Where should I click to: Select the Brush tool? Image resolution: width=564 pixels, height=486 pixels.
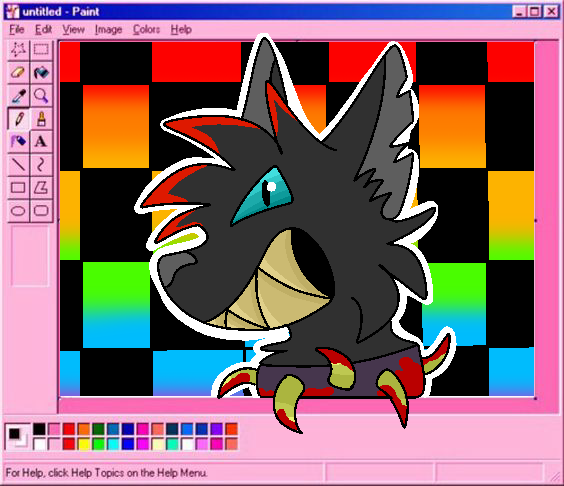tap(41, 118)
